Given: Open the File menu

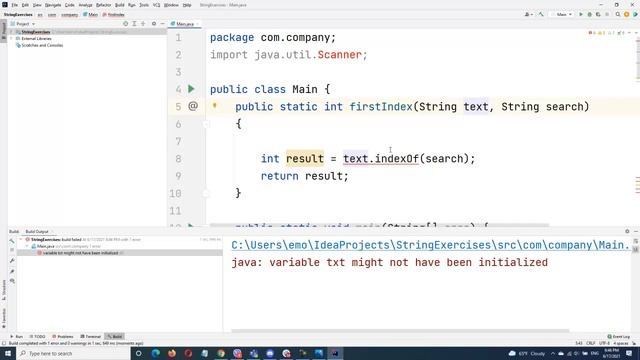Looking at the screenshot, I should point(14,5).
